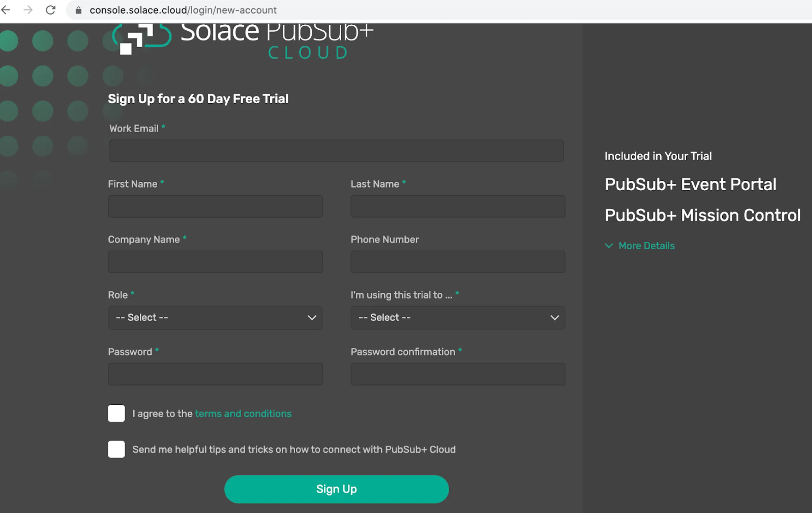812x513 pixels.
Task: Click the Password field
Action: [x=215, y=374]
